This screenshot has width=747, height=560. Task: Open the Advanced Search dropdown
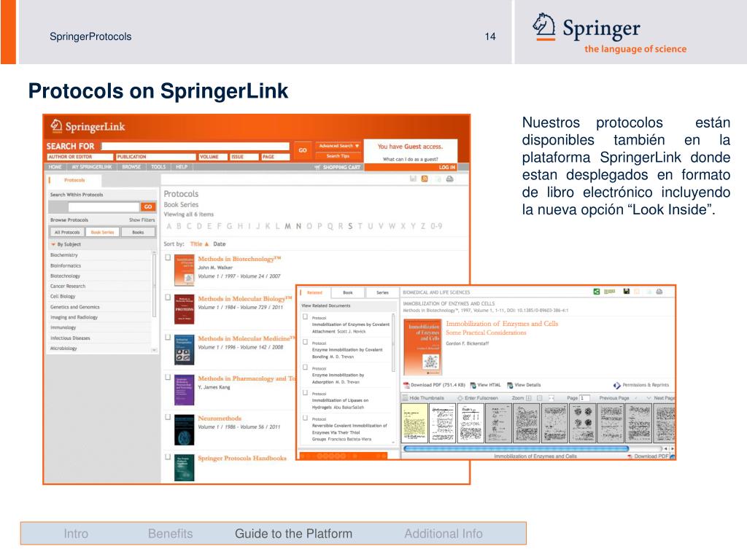coord(338,146)
